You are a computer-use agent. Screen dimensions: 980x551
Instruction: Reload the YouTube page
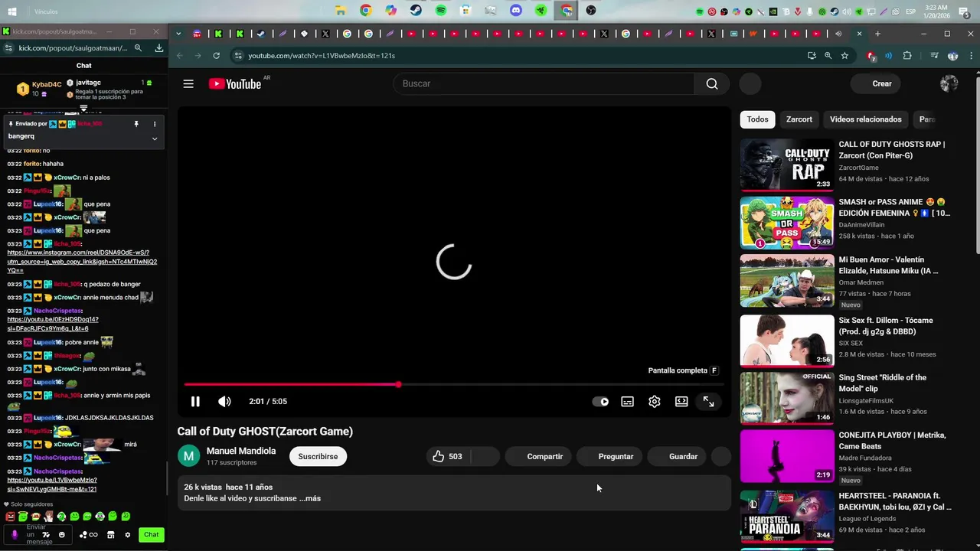pos(217,56)
